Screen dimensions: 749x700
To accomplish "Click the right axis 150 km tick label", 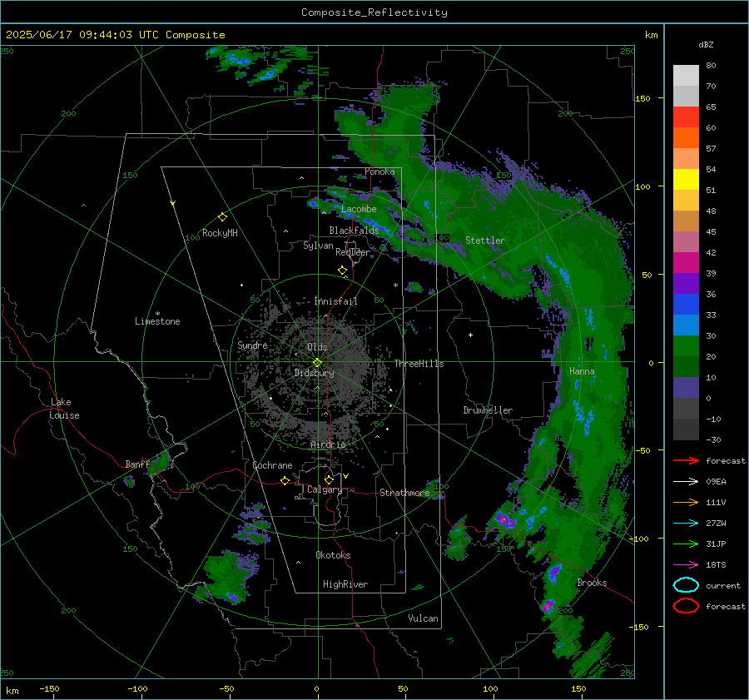I will (643, 98).
